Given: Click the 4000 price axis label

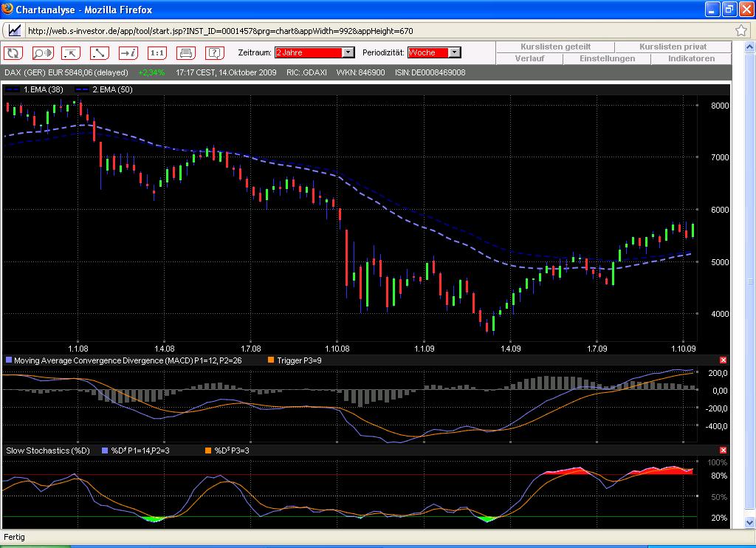Looking at the screenshot, I should tap(720, 314).
